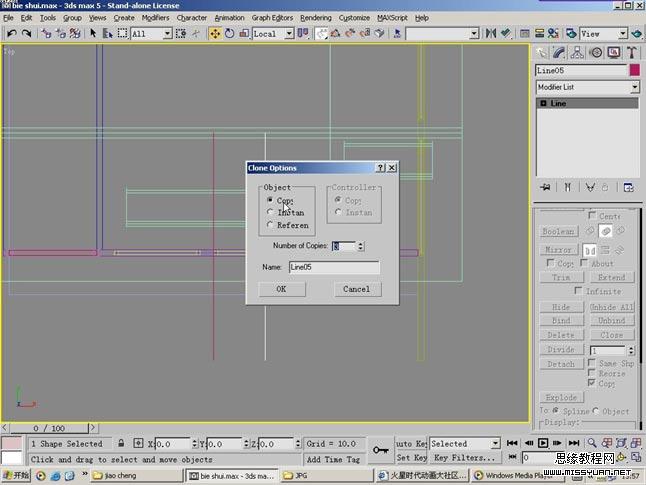Image resolution: width=646 pixels, height=485 pixels.
Task: Toggle the selection lock padlock icon
Action: pyautogui.click(x=121, y=443)
